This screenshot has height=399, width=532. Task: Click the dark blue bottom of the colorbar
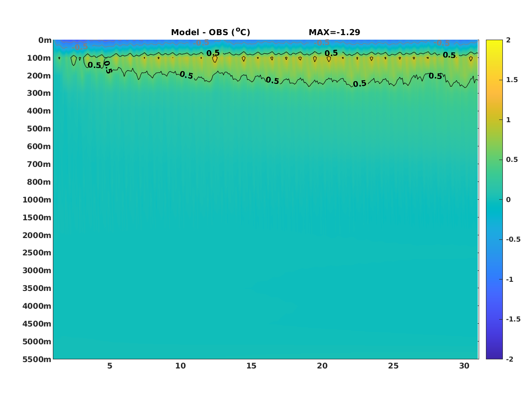click(494, 356)
